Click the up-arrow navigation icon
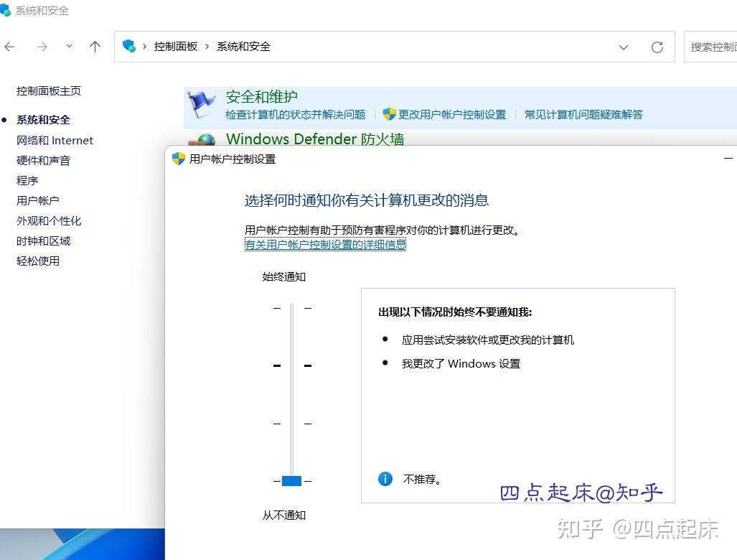 pyautogui.click(x=95, y=47)
